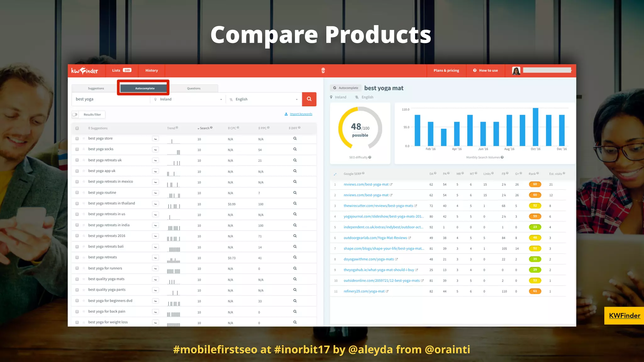Click the SEO difficulty help icon
Image resolution: width=644 pixels, height=362 pixels.
(370, 157)
